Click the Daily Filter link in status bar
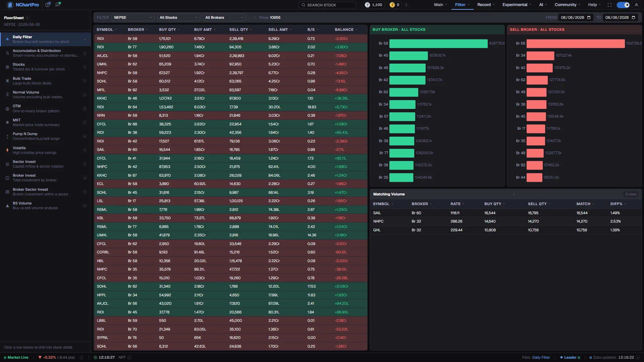 [541, 357]
